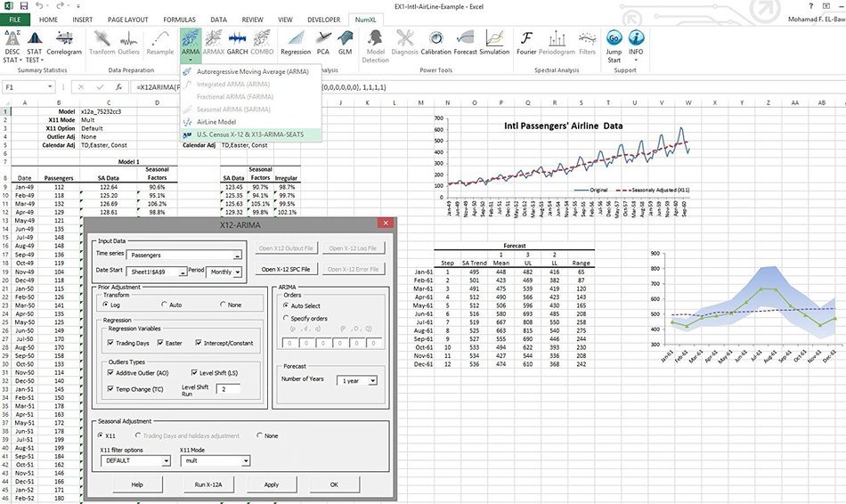The image size is (846, 504).
Task: Select X11 seasonal adjustment option
Action: 107,435
